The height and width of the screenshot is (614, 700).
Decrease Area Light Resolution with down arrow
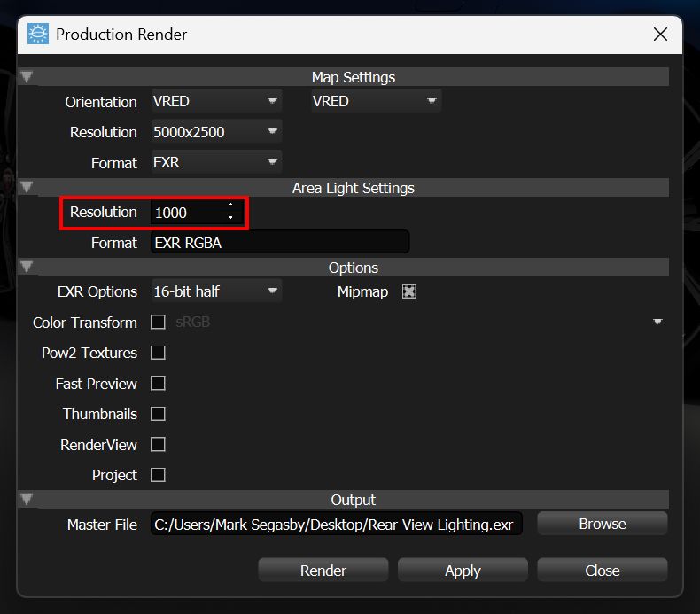click(x=230, y=217)
